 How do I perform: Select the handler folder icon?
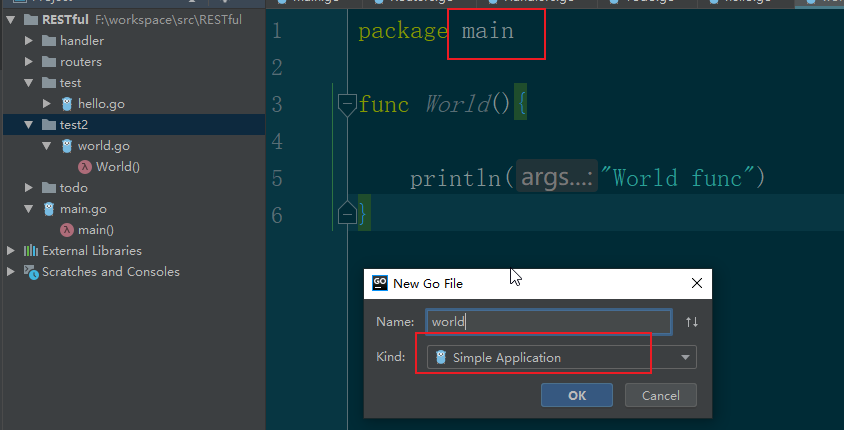49,41
